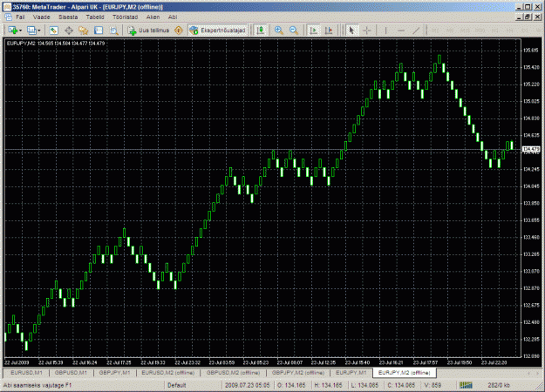Open the Tabelid menu
The width and height of the screenshot is (545, 392).
pyautogui.click(x=95, y=17)
